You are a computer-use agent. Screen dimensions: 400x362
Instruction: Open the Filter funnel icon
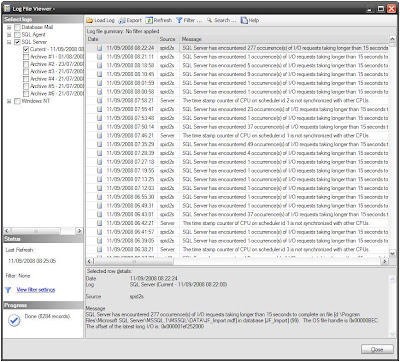coord(179,20)
